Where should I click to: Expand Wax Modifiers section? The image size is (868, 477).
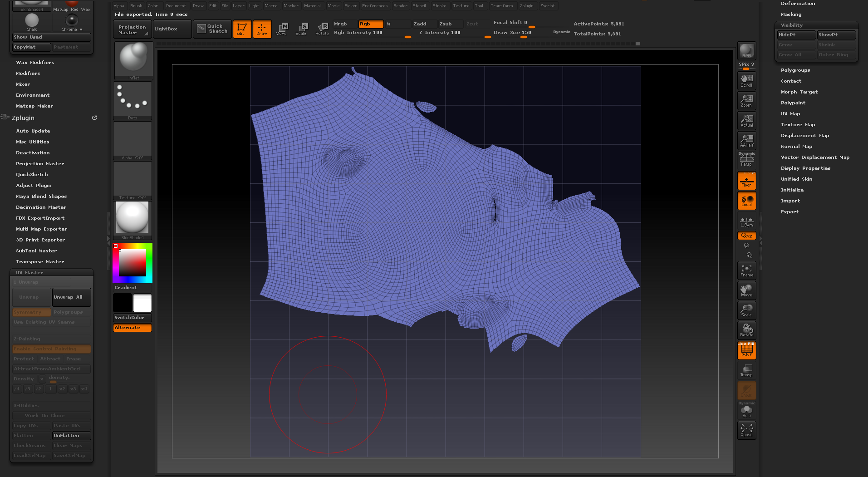(35, 62)
